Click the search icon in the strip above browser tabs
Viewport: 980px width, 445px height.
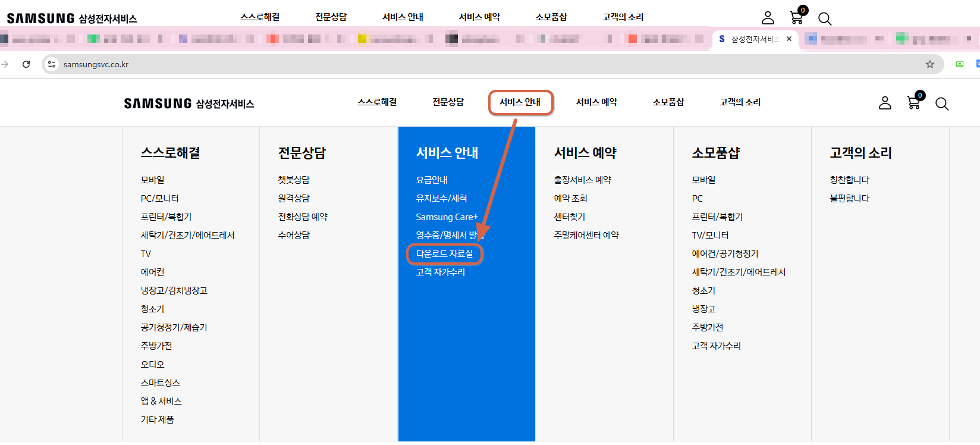click(x=825, y=18)
